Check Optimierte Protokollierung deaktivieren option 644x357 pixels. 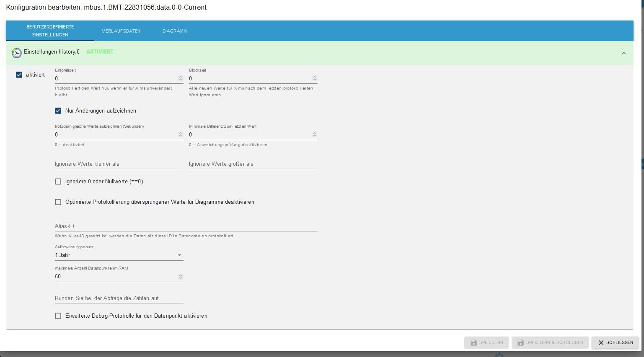click(x=58, y=202)
